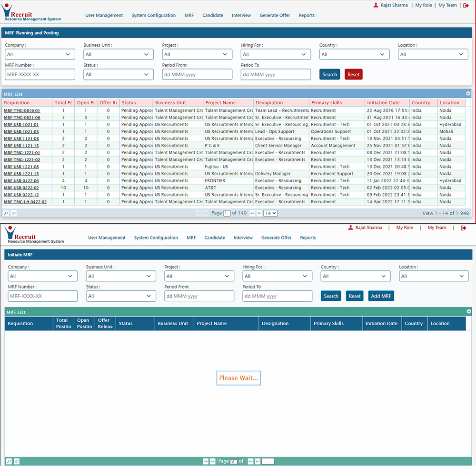Open Location dropdown in Initiate MRF form
The height and width of the screenshot is (466, 476).
coord(434,276)
